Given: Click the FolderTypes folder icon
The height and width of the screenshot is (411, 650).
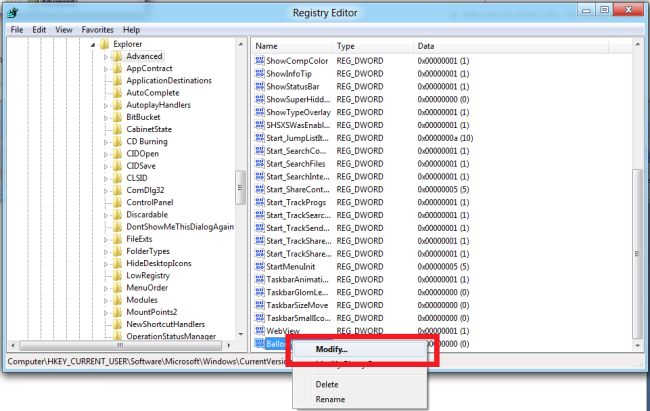Looking at the screenshot, I should [118, 251].
